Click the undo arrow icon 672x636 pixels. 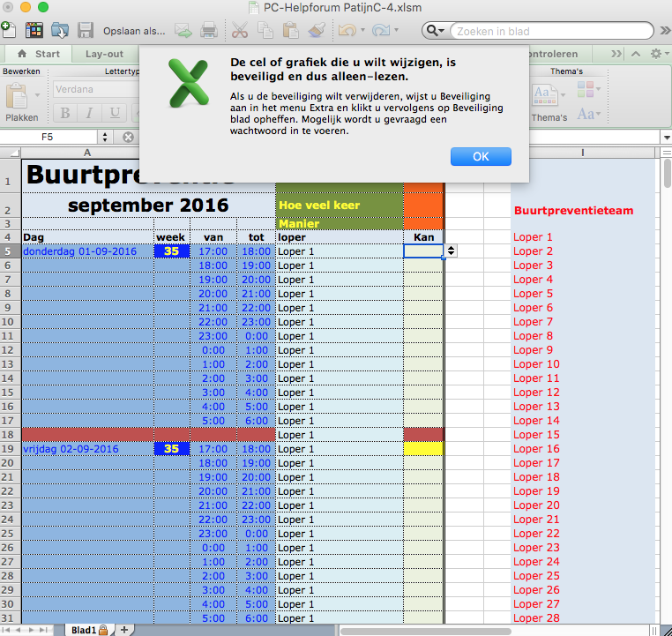coord(347,30)
